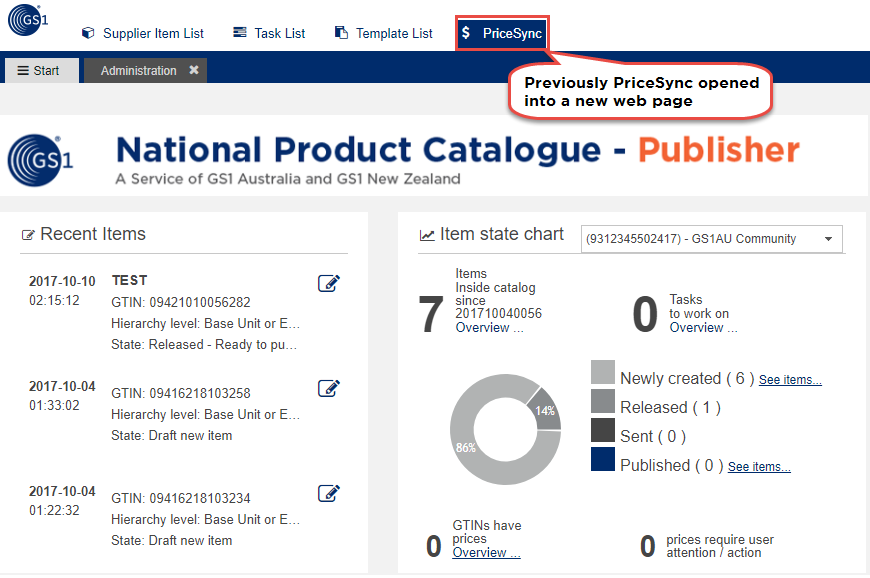Click the Task List icon

(x=240, y=33)
